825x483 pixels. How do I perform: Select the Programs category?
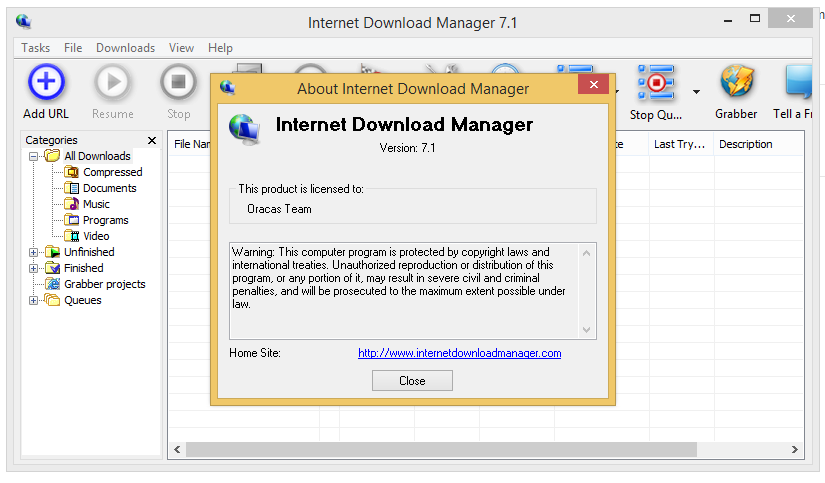pos(106,220)
